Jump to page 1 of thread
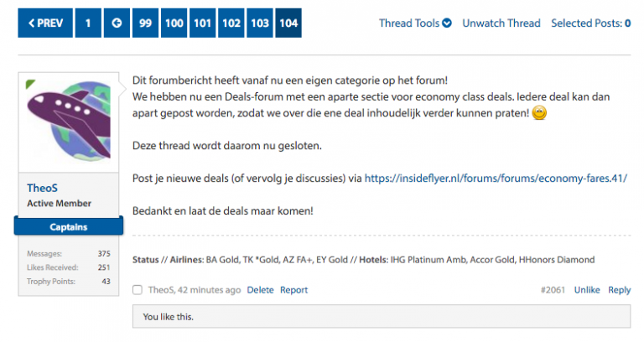Image resolution: width=644 pixels, height=342 pixels. (x=88, y=23)
